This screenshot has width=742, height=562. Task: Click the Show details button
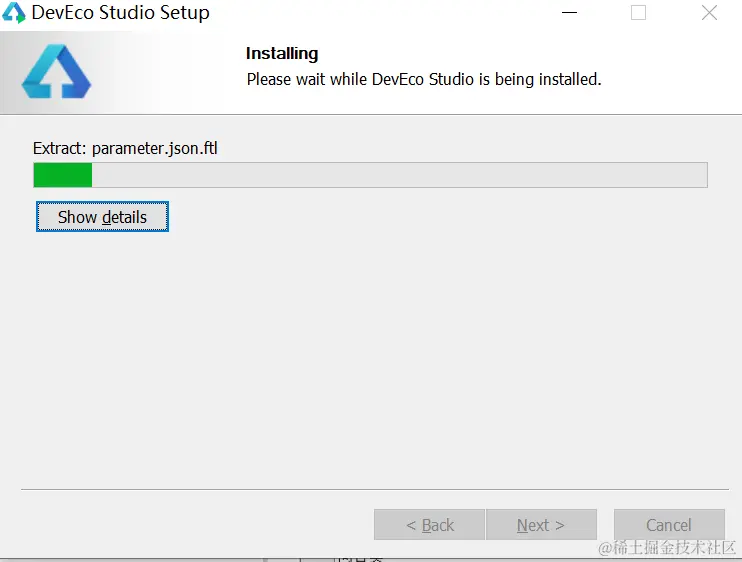(x=102, y=217)
